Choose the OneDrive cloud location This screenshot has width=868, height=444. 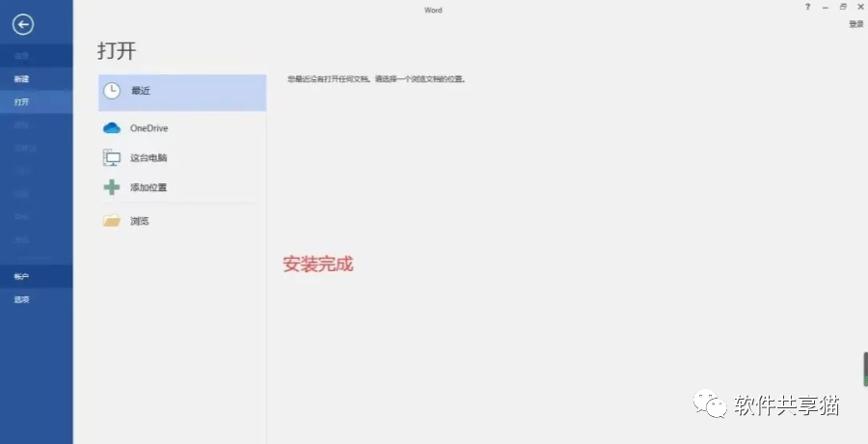point(182,128)
